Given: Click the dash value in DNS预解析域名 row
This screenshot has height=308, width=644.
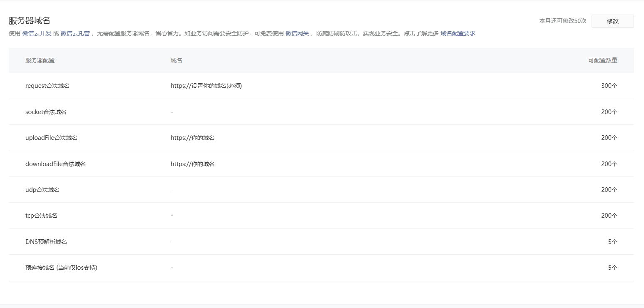Looking at the screenshot, I should coord(172,242).
